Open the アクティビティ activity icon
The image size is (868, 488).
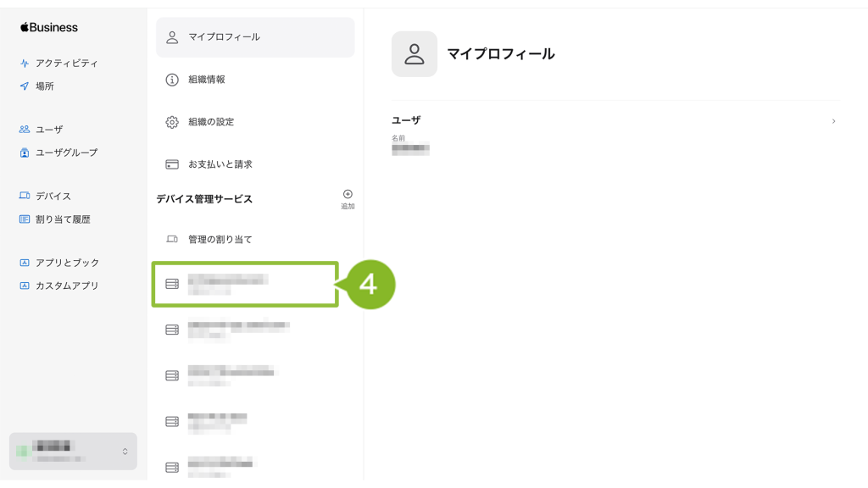pos(25,64)
